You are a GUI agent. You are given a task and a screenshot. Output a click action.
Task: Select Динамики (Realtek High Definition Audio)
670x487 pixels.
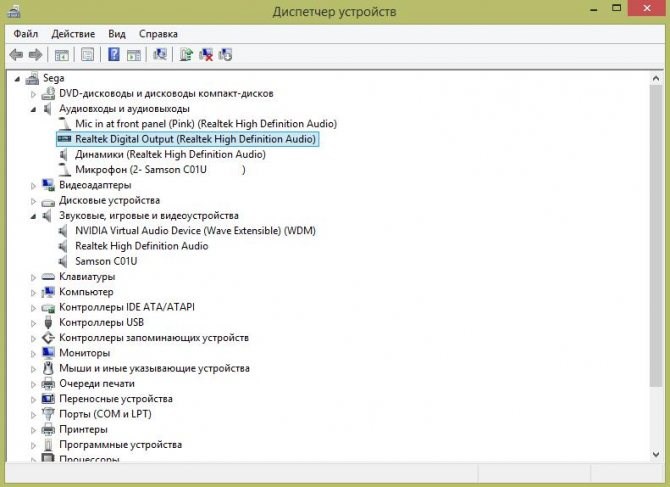point(170,154)
